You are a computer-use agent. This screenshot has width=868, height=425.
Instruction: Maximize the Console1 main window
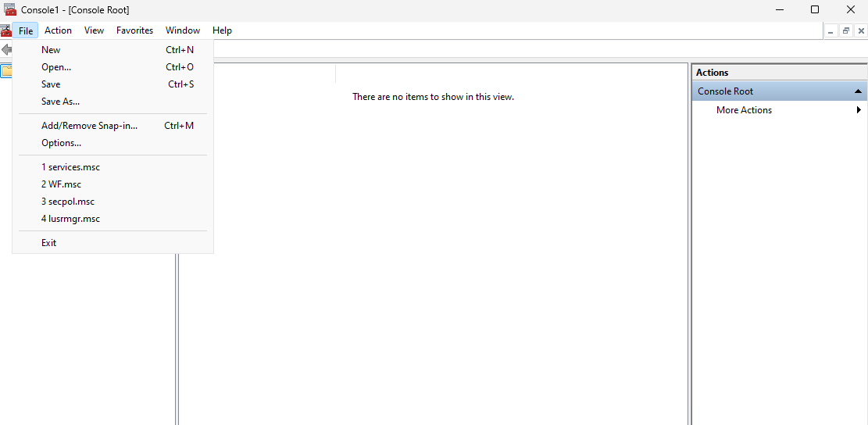(x=815, y=9)
